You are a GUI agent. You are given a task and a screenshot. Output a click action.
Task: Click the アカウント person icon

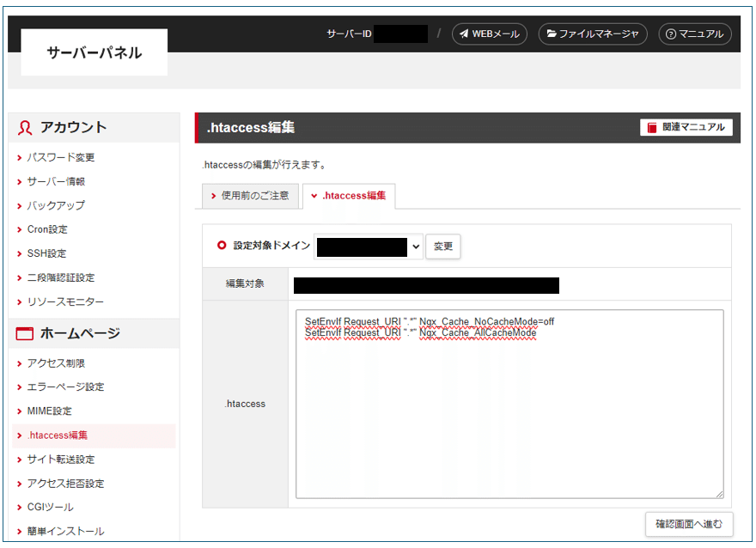coord(25,128)
